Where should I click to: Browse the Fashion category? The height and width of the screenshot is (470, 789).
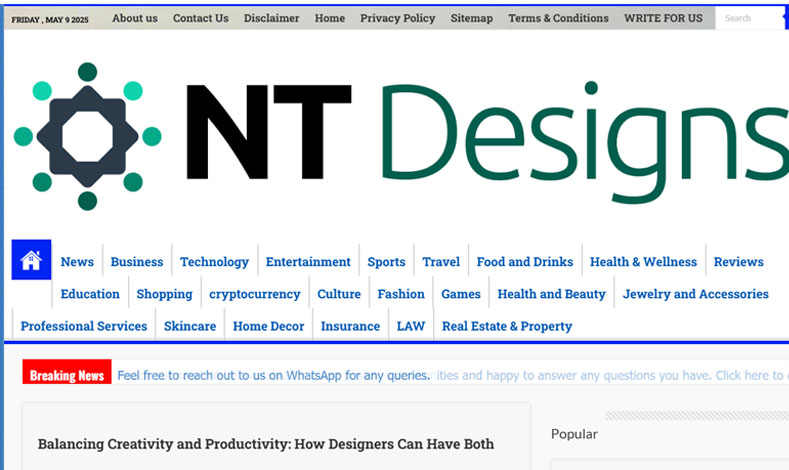click(401, 294)
